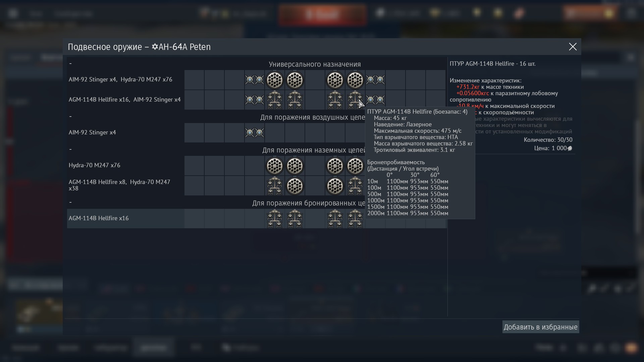
Task: Select AGM-114B Hellfire x8 mixed loadout icon
Action: (x=274, y=185)
